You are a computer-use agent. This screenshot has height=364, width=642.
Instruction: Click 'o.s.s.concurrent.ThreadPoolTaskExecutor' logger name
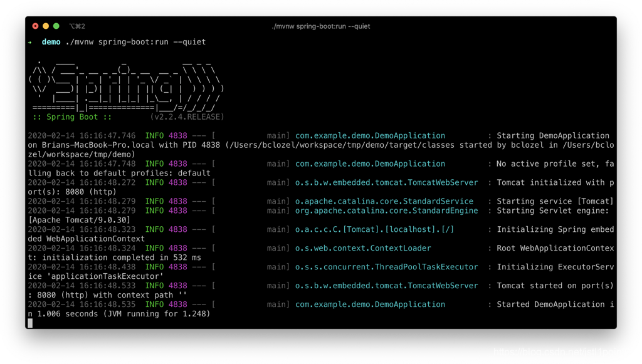pyautogui.click(x=386, y=267)
